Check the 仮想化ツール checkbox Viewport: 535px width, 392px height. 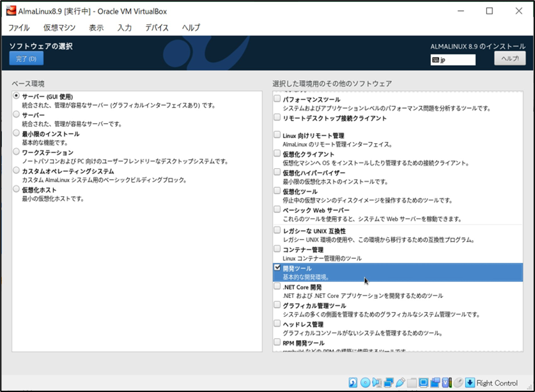tap(277, 191)
